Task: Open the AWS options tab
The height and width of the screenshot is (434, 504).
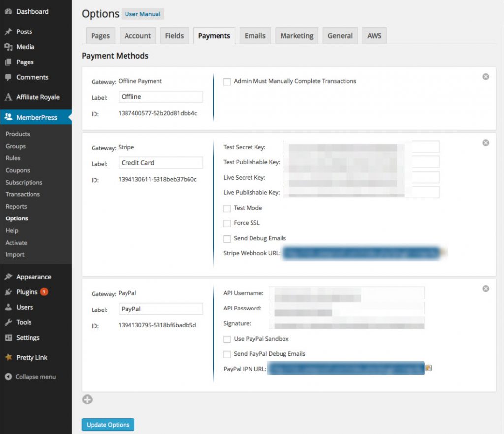Action: click(x=374, y=36)
